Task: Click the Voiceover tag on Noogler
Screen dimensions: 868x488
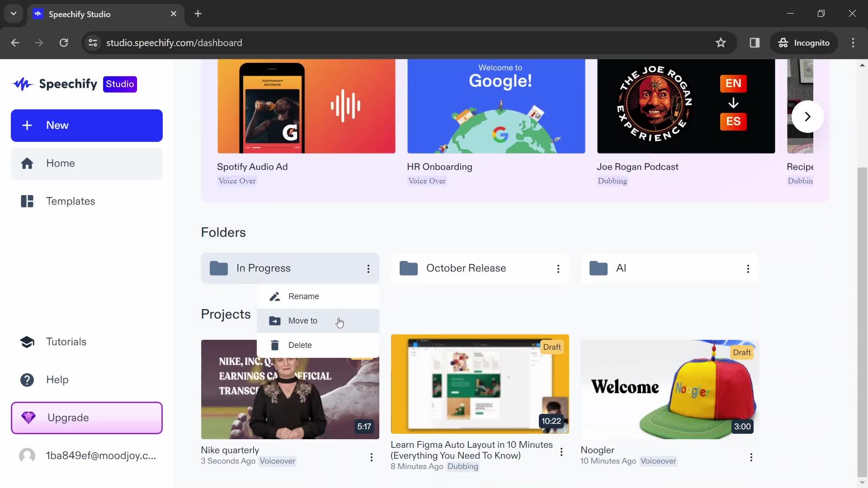Action: coord(658,461)
